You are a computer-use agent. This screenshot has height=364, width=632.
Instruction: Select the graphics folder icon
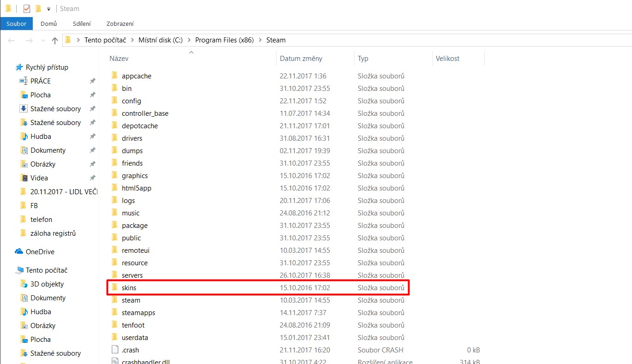pyautogui.click(x=115, y=176)
